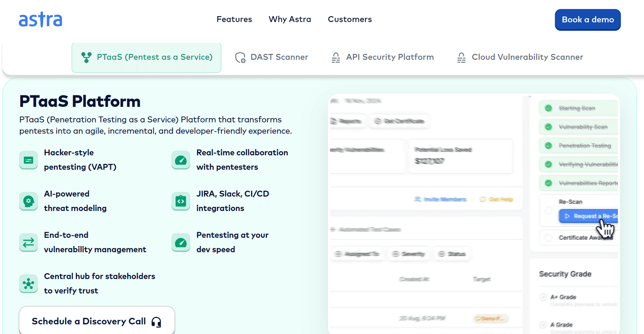Switch to the DAST Scanner tab
This screenshot has height=334, width=644.
pyautogui.click(x=271, y=58)
